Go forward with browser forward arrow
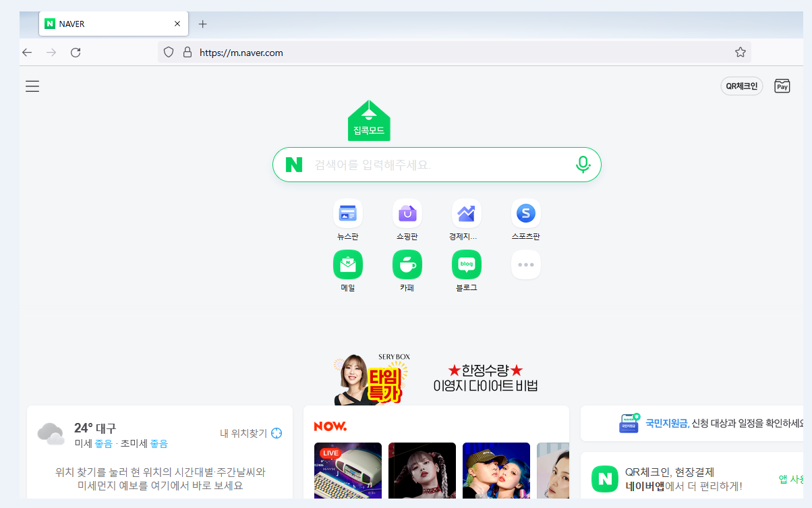This screenshot has height=508, width=812. pyautogui.click(x=51, y=52)
